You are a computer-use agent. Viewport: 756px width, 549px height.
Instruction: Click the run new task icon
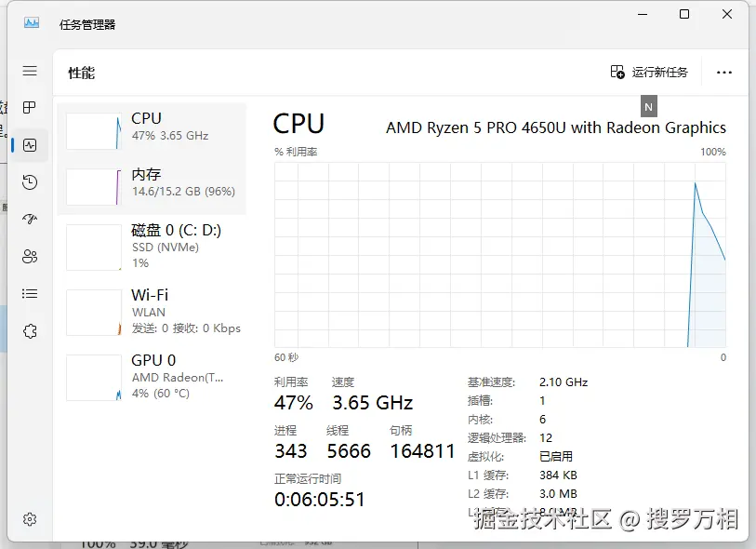pyautogui.click(x=617, y=72)
